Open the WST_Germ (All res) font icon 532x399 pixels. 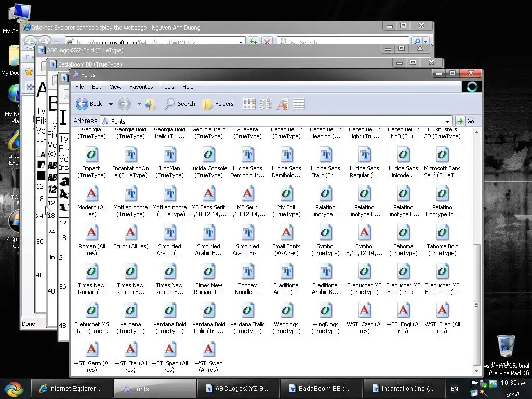[91, 350]
